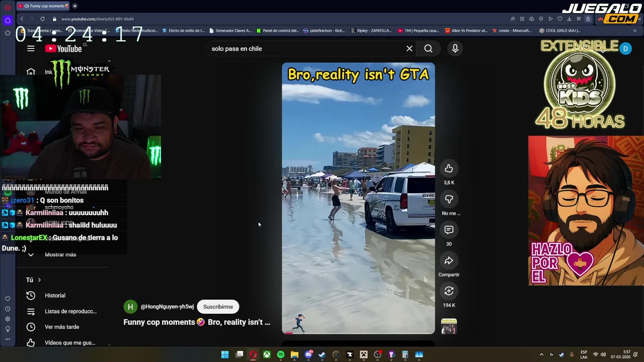Open the comments showing 30
644x362 pixels.
[x=449, y=230]
